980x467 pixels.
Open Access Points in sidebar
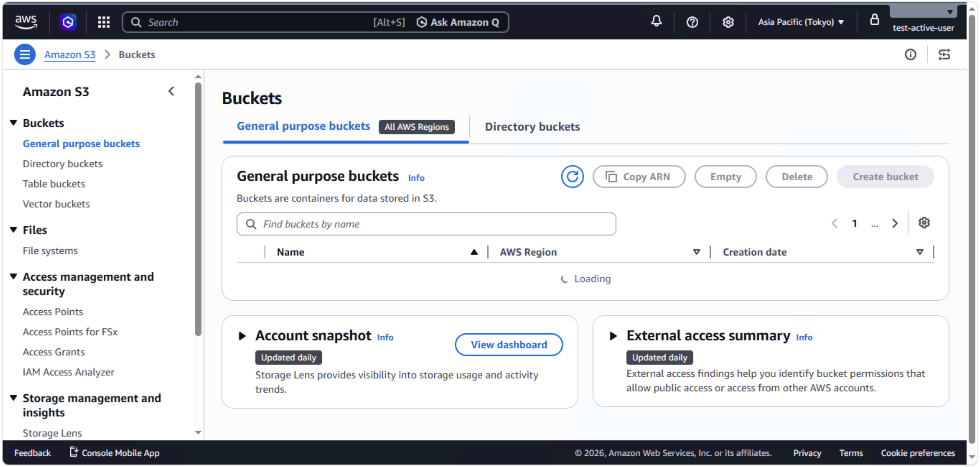pos(52,312)
